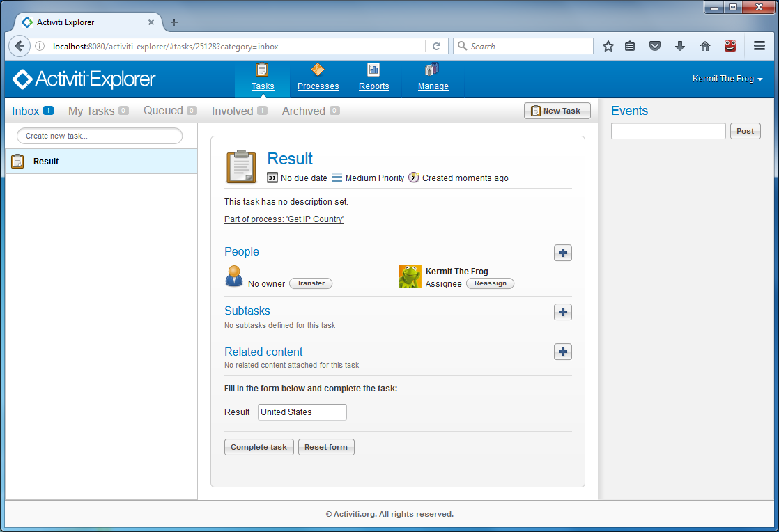Viewport: 779px width, 532px height.
Task: Switch to the Queued tab
Action: 163,111
